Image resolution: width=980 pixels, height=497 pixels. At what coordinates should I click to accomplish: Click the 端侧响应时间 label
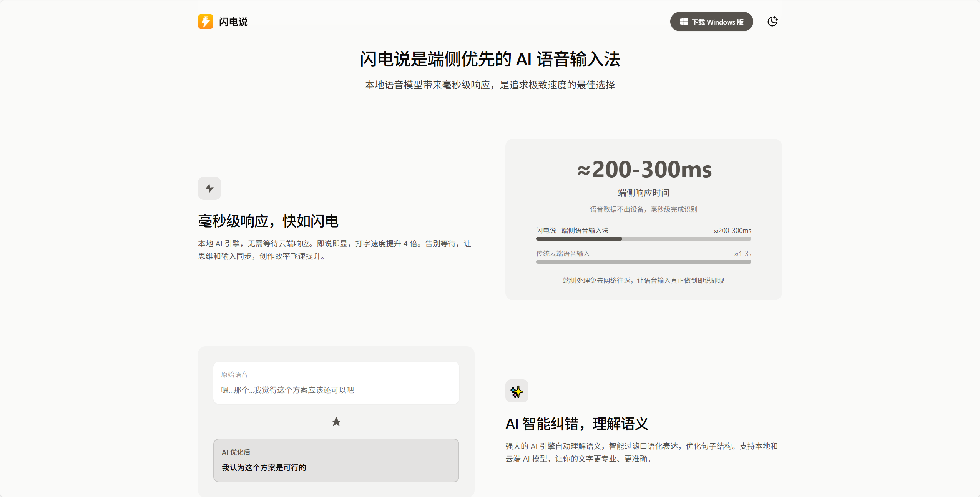click(x=644, y=193)
